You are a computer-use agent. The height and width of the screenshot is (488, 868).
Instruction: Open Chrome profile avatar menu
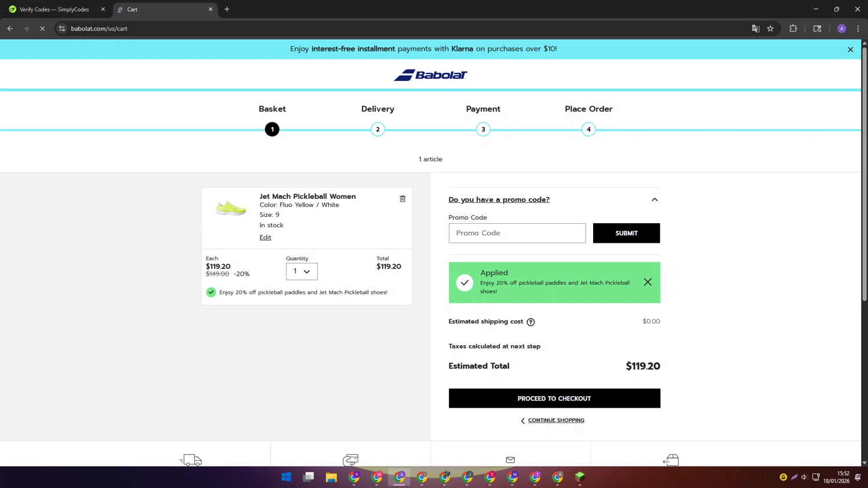tap(841, 28)
